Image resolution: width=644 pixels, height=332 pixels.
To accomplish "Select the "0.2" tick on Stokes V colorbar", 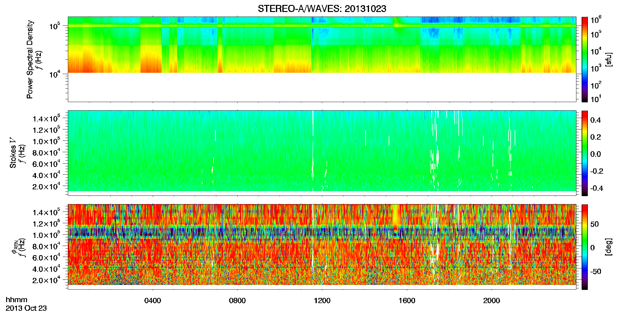I will point(595,137).
